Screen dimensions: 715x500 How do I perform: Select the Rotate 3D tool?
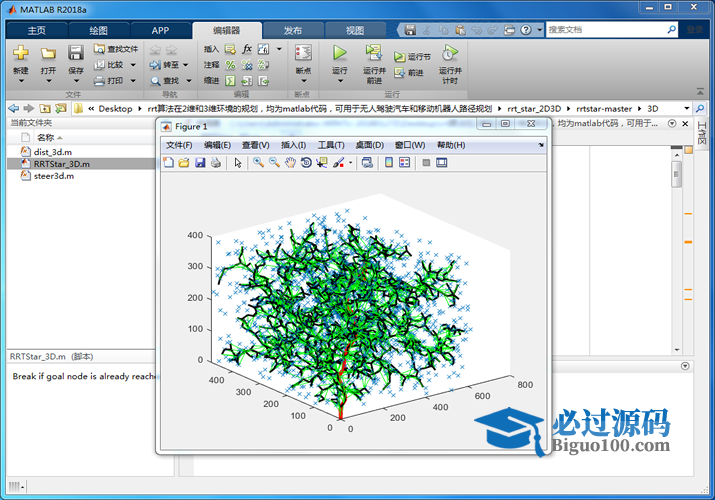[306, 162]
